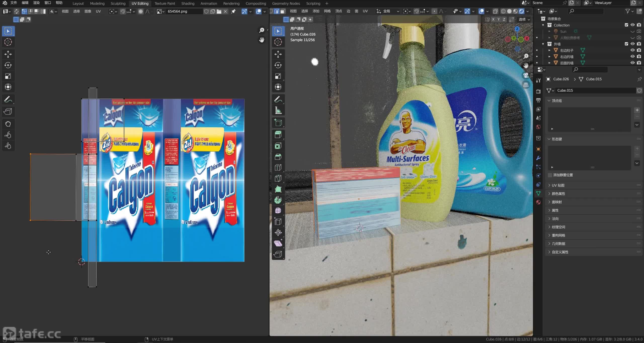Select the Shear tool
The image size is (644, 343).
pos(278,243)
